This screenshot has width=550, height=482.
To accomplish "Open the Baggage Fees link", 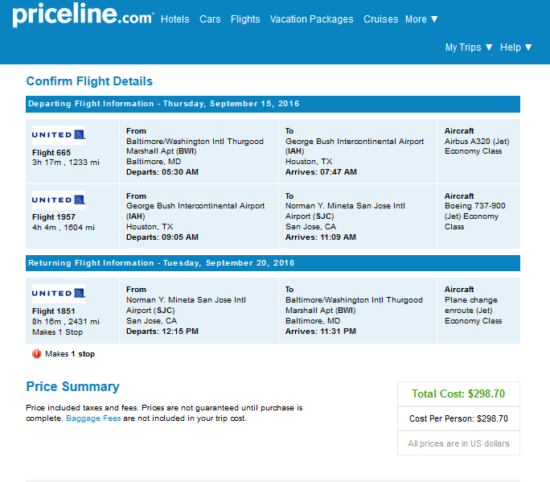I will (x=93, y=418).
